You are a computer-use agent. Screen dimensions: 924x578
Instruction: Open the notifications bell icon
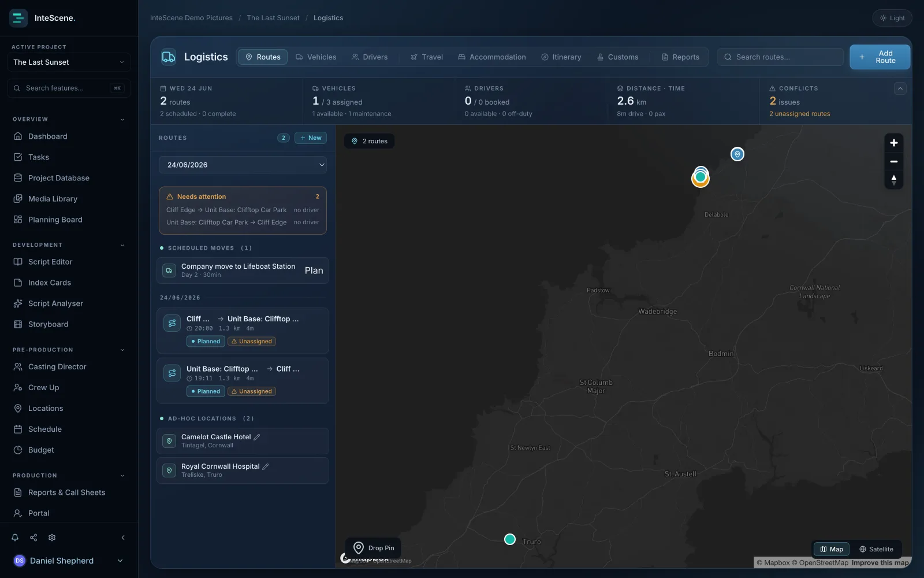(x=15, y=538)
